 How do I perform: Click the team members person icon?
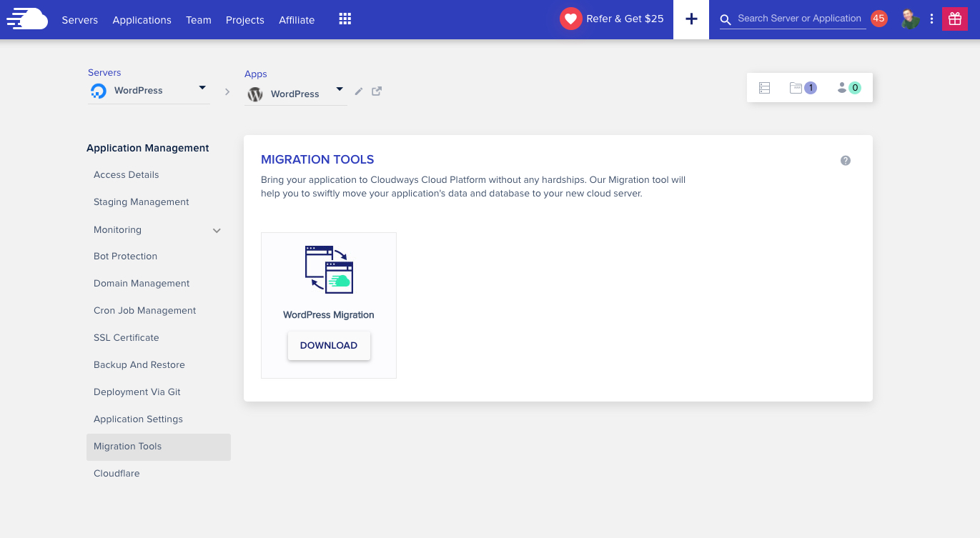point(842,88)
